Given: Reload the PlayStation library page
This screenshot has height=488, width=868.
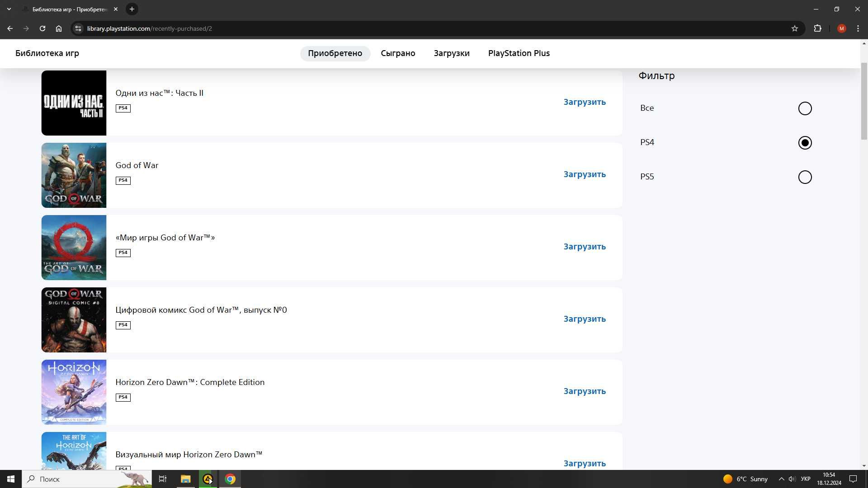Looking at the screenshot, I should click(x=42, y=28).
